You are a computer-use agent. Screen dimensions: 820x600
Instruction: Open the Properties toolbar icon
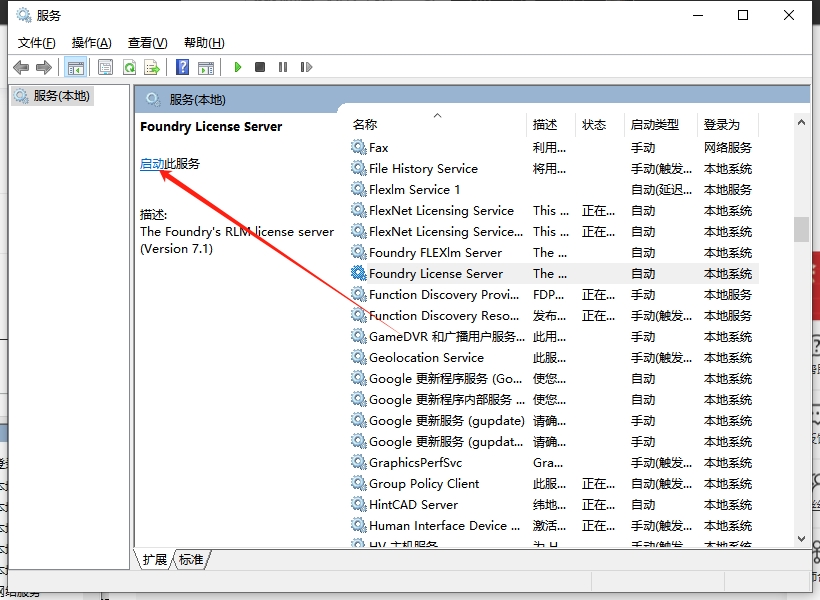pyautogui.click(x=105, y=67)
